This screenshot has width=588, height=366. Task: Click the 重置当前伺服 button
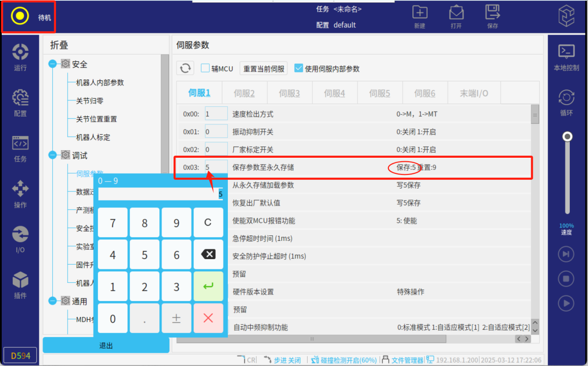point(264,69)
